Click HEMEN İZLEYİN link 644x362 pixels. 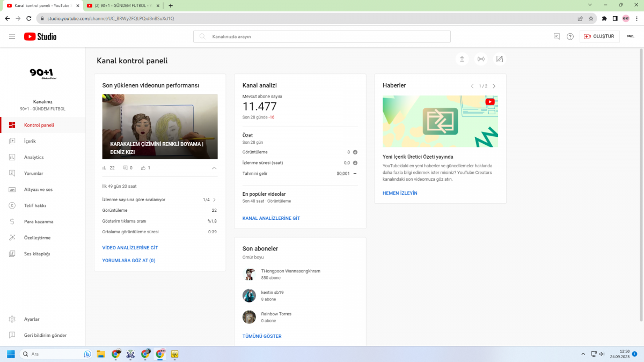coord(400,193)
